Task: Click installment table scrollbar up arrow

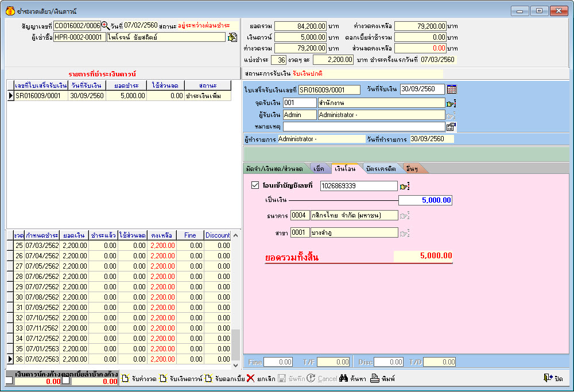Action: click(x=236, y=235)
